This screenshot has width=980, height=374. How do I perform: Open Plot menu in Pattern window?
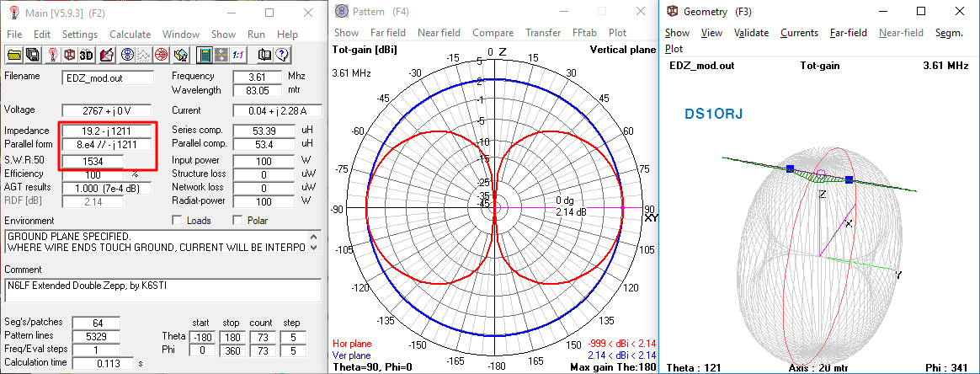tap(617, 33)
